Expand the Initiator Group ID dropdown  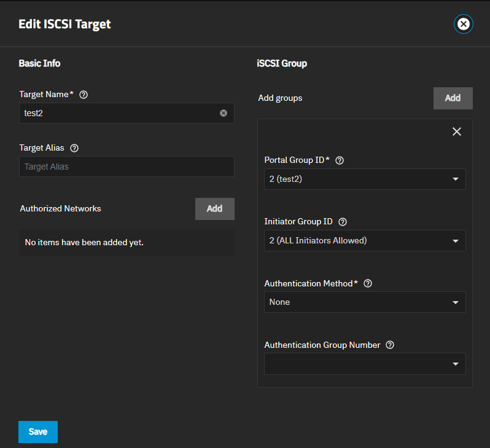pos(365,241)
